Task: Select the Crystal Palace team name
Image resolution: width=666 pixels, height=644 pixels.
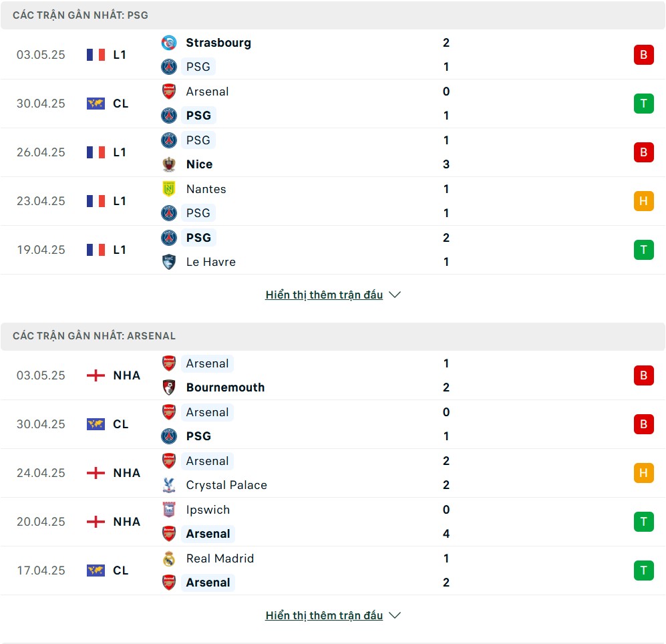Action: (226, 485)
